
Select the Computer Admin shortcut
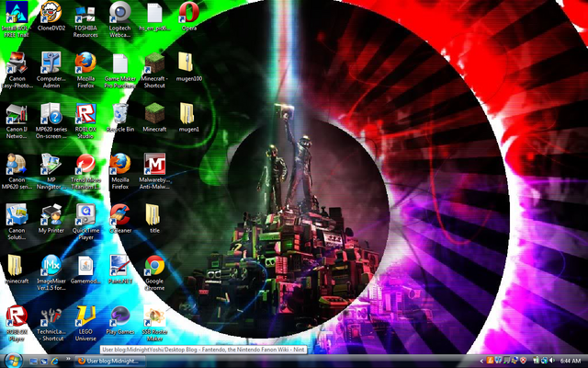coord(51,70)
